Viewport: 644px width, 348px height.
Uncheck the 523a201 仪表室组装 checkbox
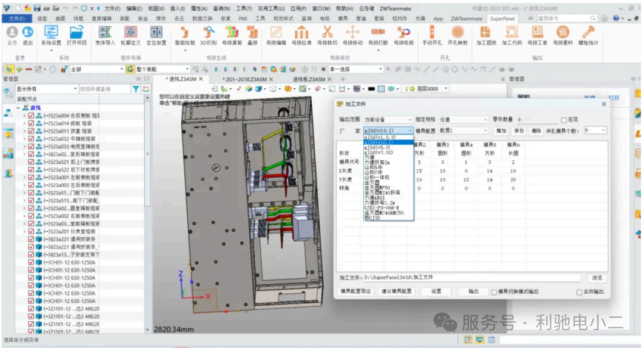pyautogui.click(x=31, y=231)
